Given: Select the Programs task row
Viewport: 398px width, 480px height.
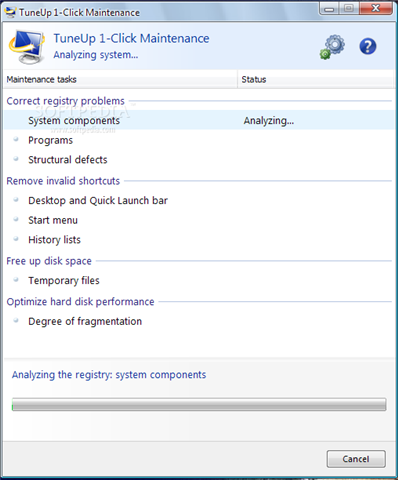Looking at the screenshot, I should tap(199, 140).
